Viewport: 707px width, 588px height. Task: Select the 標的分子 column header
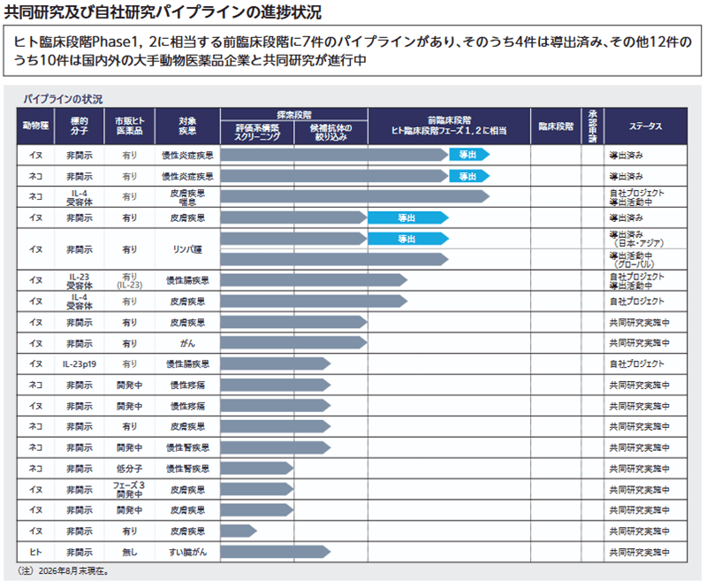[80, 126]
